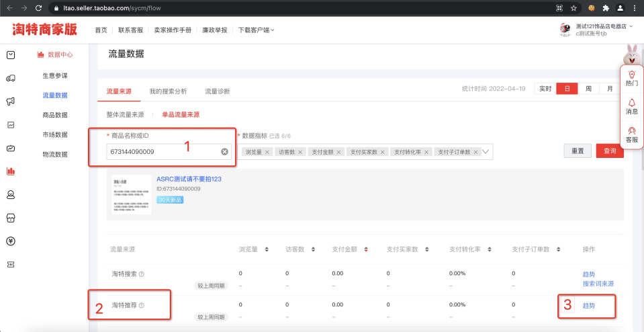Open 商品数据 in the data center menu
Image resolution: width=644 pixels, height=332 pixels.
(x=54, y=115)
